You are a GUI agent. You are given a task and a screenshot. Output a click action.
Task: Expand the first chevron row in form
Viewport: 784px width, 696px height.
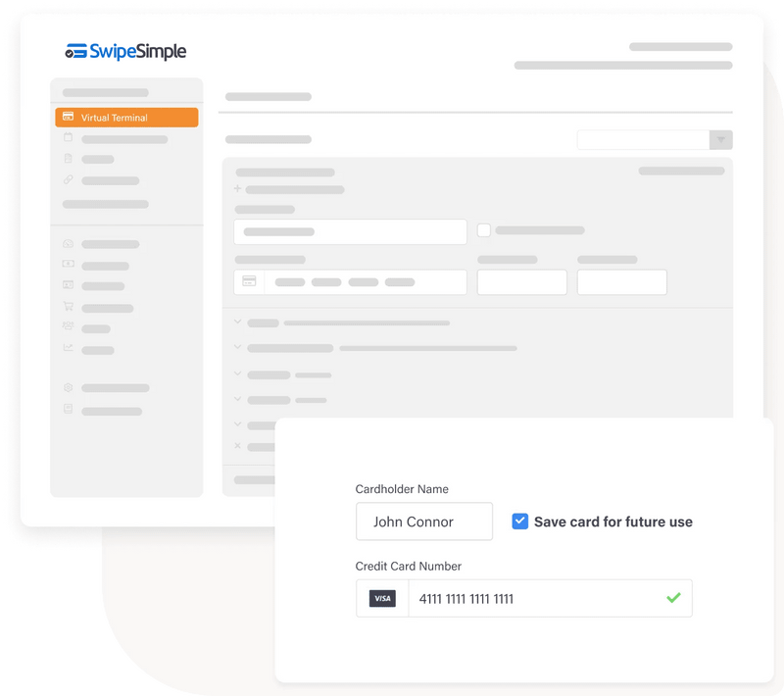[238, 322]
